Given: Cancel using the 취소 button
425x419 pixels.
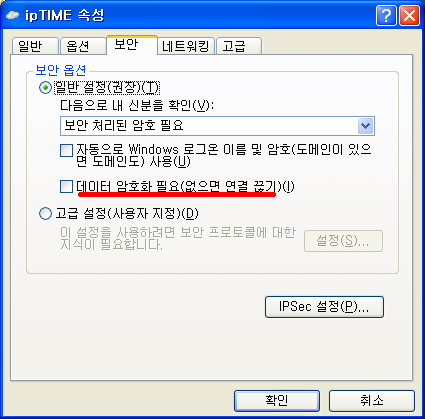Looking at the screenshot, I should 372,401.
